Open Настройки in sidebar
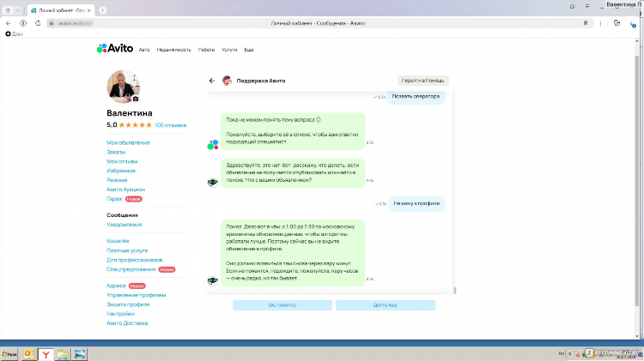The image size is (644, 361). pyautogui.click(x=120, y=314)
